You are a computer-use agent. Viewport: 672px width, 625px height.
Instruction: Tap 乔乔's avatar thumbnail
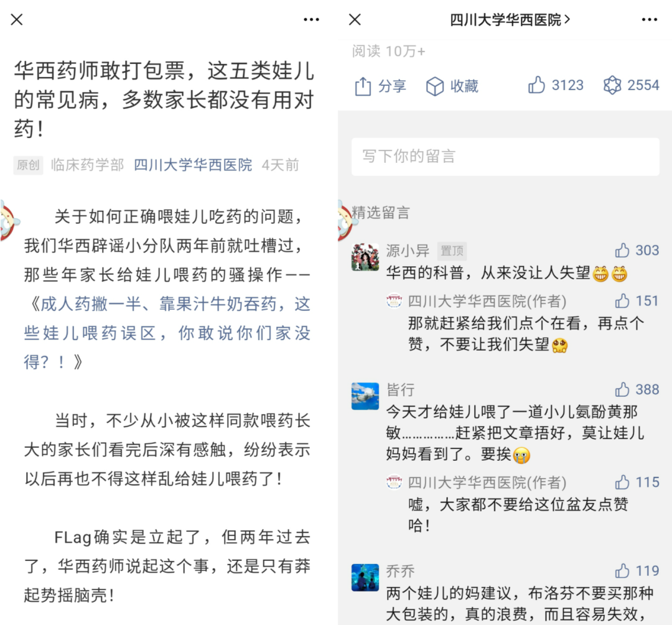[x=365, y=578]
